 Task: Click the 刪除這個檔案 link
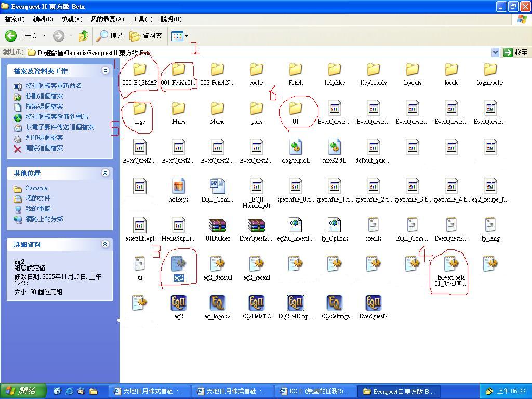pos(44,148)
